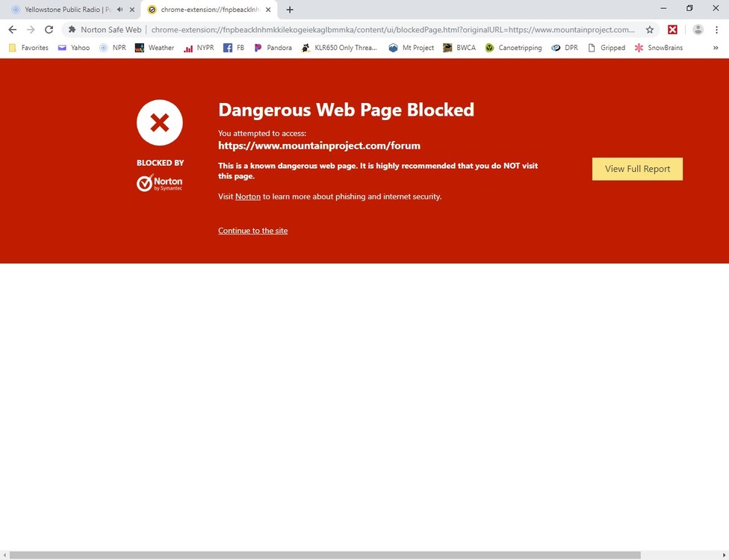Open the Pandora bookmark
Screen dimensions: 729x560
[273, 47]
